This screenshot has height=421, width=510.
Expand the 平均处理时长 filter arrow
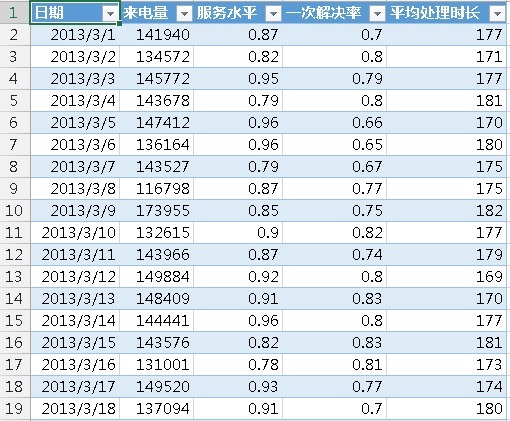(497, 14)
